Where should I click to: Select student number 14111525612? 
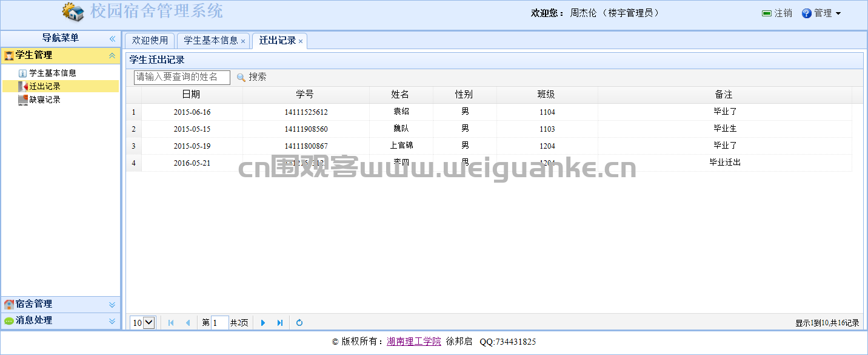click(305, 112)
